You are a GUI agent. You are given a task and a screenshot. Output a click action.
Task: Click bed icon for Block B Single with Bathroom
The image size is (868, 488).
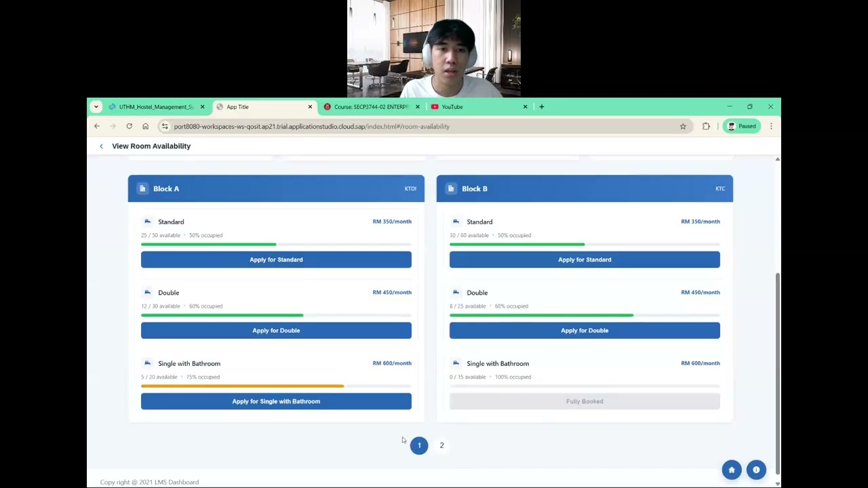pyautogui.click(x=456, y=363)
